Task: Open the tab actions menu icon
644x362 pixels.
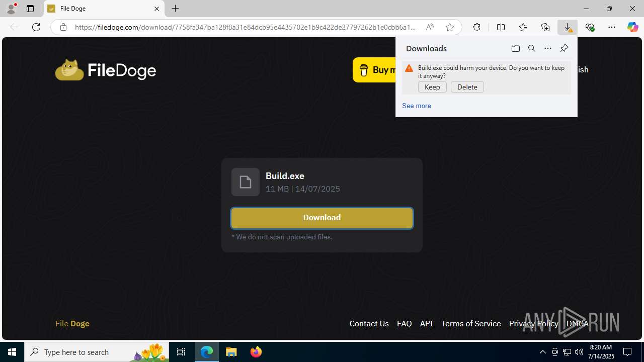Action: (30, 9)
